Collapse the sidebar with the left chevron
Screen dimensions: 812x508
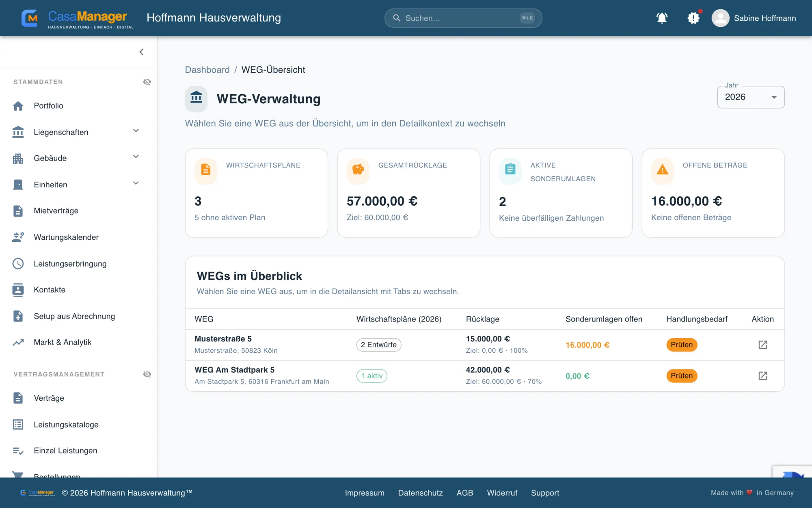pos(141,52)
